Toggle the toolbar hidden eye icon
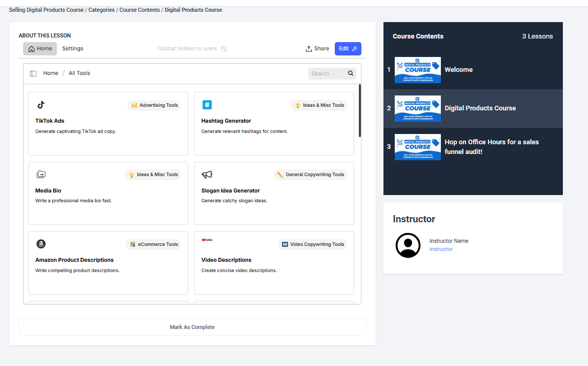 [x=224, y=49]
